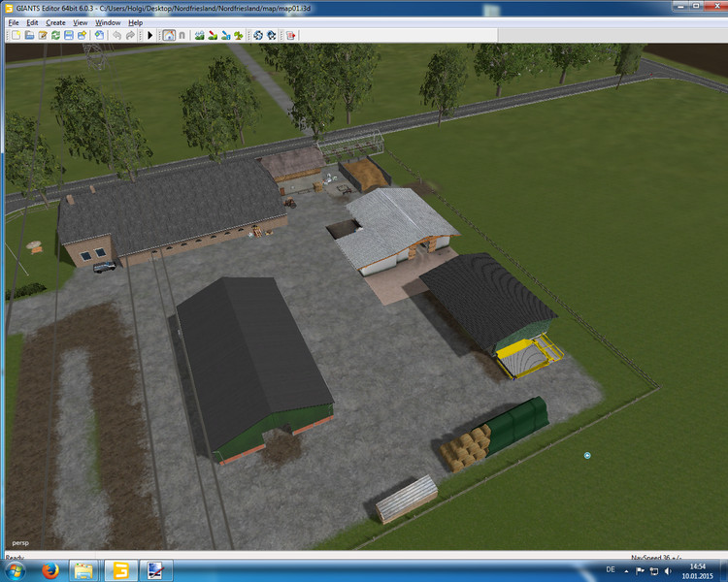Undo the last action via toolbar
The width and height of the screenshot is (728, 582).
pyautogui.click(x=116, y=35)
